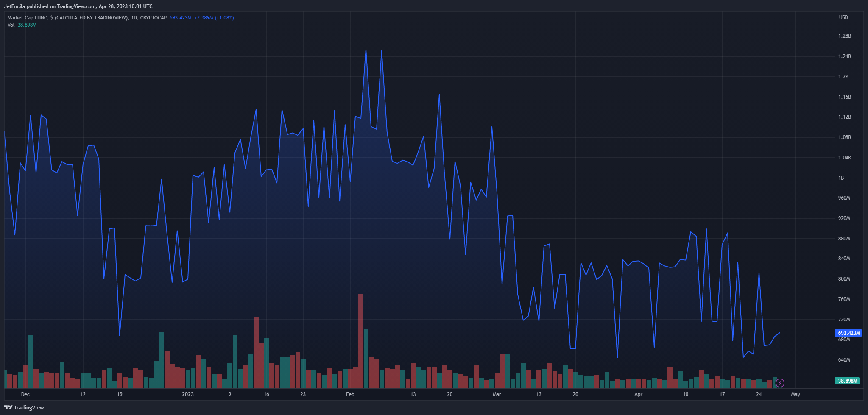Click the 1.16B price axis label
868x415 pixels.
coord(845,97)
